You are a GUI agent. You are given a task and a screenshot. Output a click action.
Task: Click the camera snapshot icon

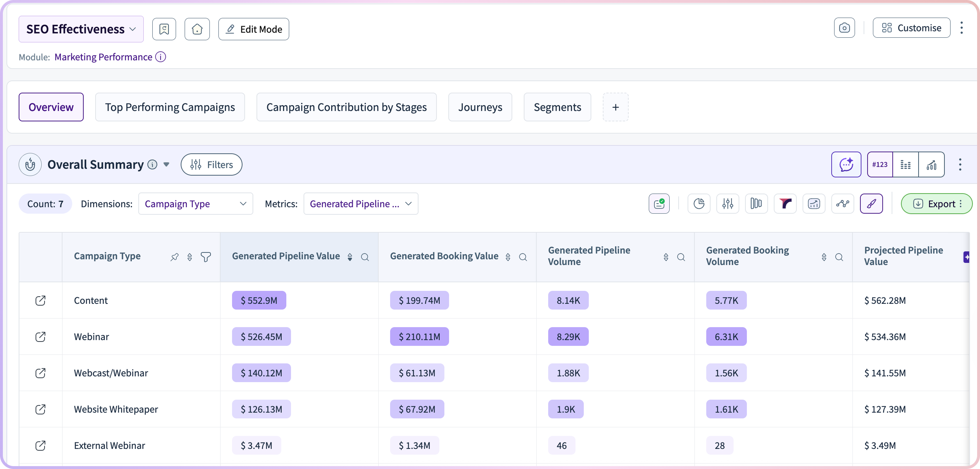tap(844, 28)
